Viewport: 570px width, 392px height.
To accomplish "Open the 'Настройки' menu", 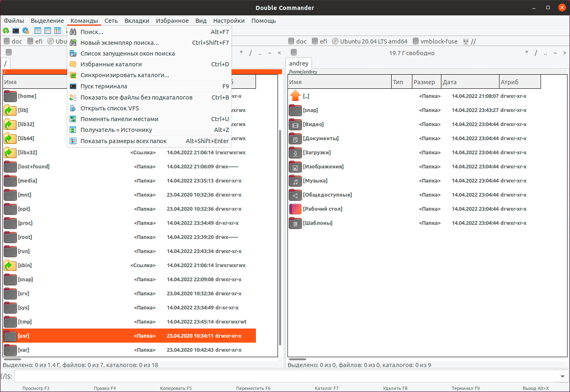I will click(x=229, y=21).
